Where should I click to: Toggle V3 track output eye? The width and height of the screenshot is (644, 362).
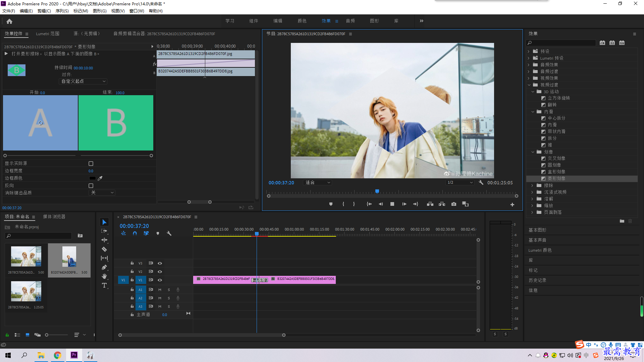160,263
